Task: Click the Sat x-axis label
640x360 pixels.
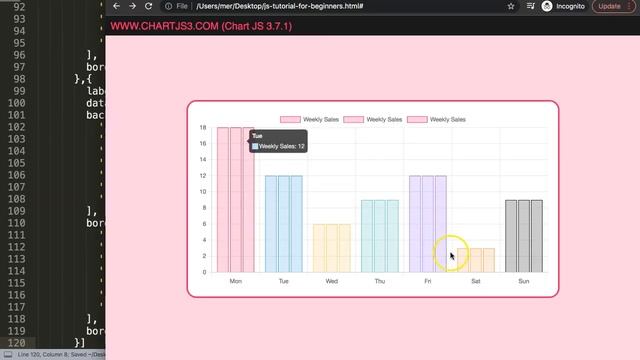Action: pyautogui.click(x=476, y=281)
